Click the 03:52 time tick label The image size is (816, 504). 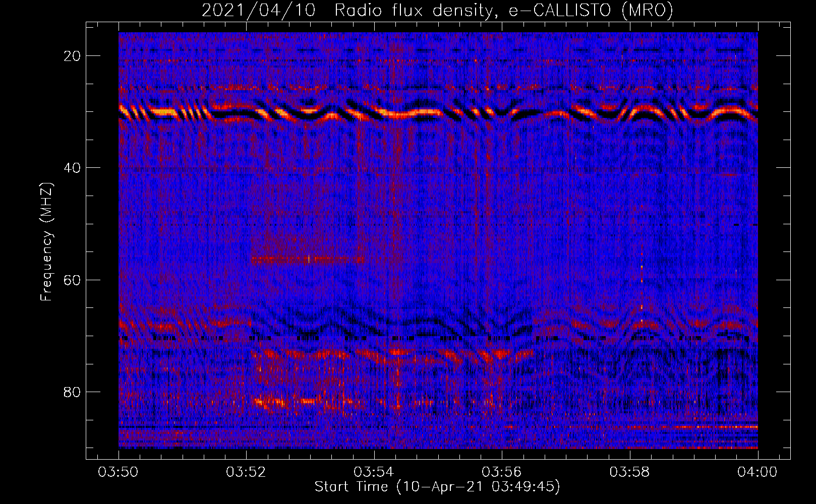[x=246, y=472]
